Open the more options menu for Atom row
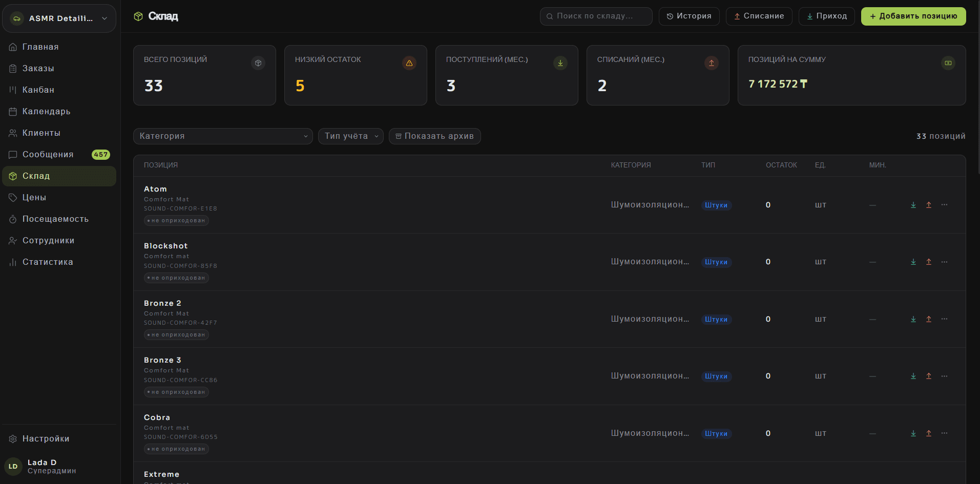 point(944,205)
